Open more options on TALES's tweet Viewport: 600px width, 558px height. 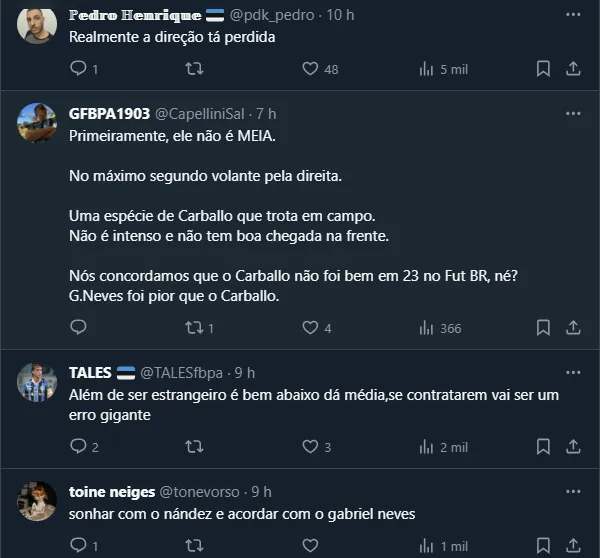pyautogui.click(x=573, y=373)
